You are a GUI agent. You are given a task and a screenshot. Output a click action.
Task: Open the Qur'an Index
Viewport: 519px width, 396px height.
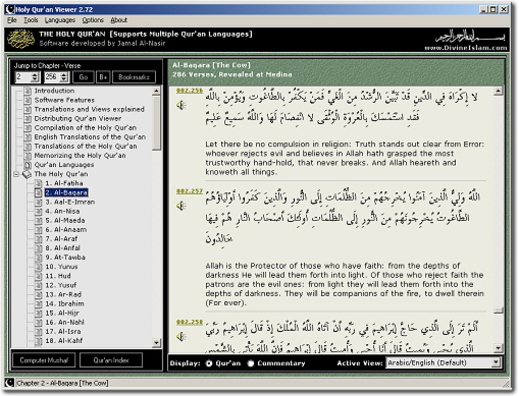coord(111,360)
